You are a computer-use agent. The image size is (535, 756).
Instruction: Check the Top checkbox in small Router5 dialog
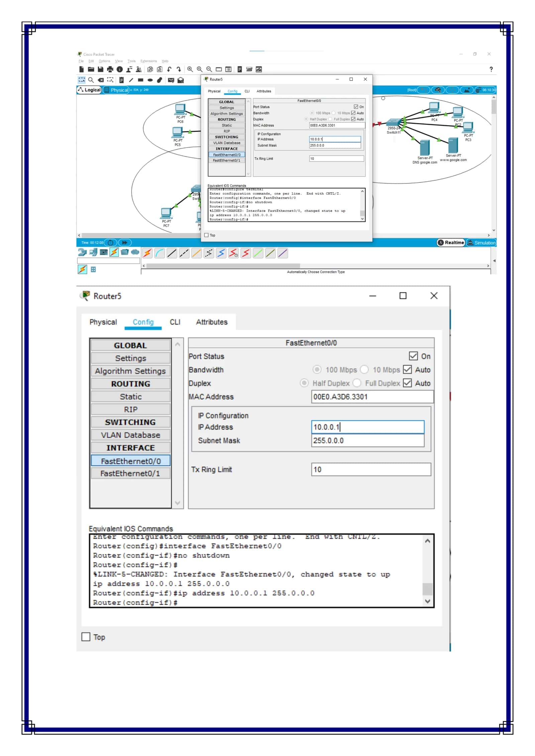click(x=206, y=235)
